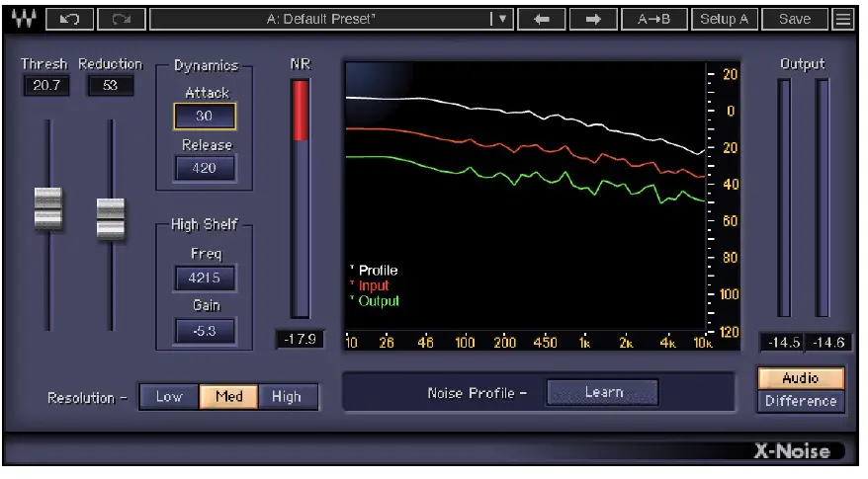The height and width of the screenshot is (479, 868).
Task: Set resolution to Med
Action: (228, 397)
